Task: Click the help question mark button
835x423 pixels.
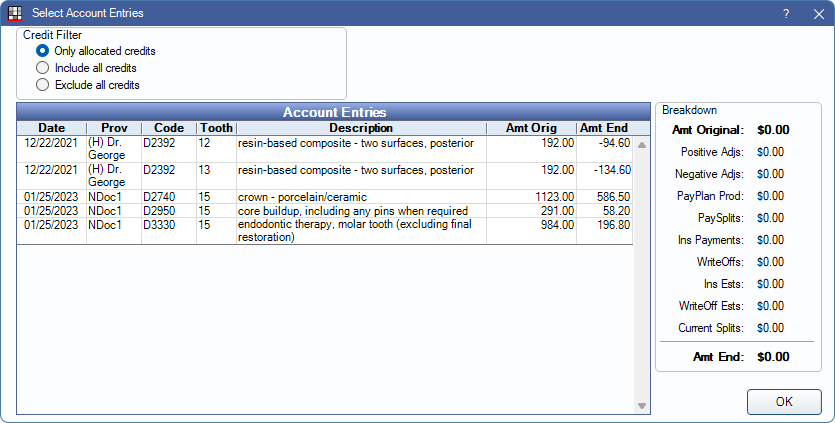Action: click(x=786, y=13)
